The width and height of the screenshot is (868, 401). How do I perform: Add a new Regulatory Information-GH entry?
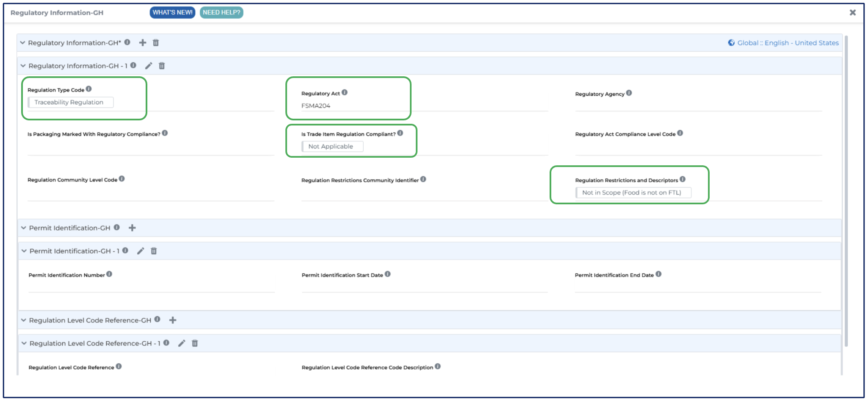pyautogui.click(x=143, y=42)
